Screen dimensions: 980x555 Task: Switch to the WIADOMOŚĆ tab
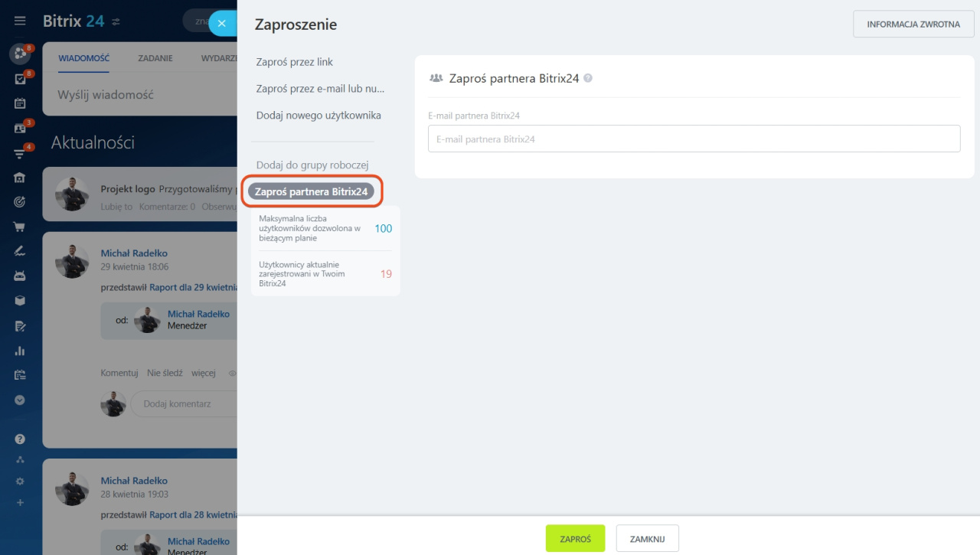tap(83, 58)
